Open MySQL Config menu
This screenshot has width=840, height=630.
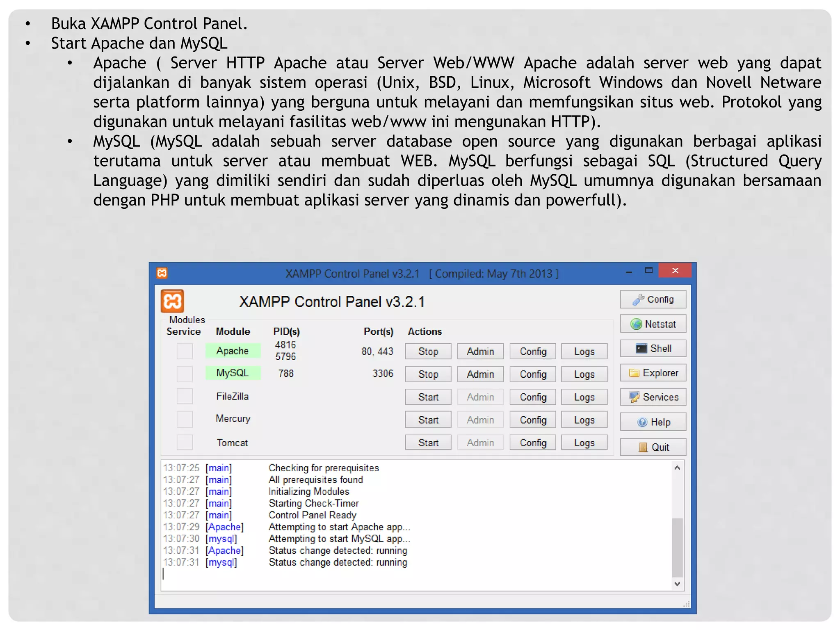533,374
